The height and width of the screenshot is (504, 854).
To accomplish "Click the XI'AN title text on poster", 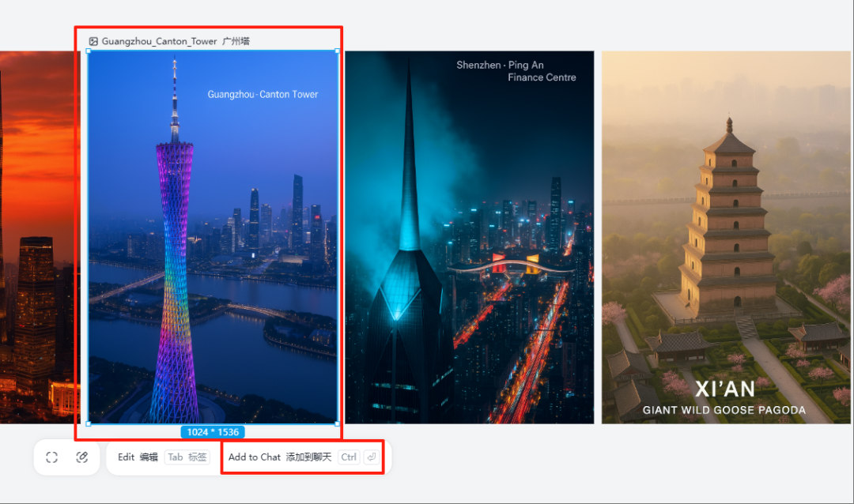I will pyautogui.click(x=724, y=389).
